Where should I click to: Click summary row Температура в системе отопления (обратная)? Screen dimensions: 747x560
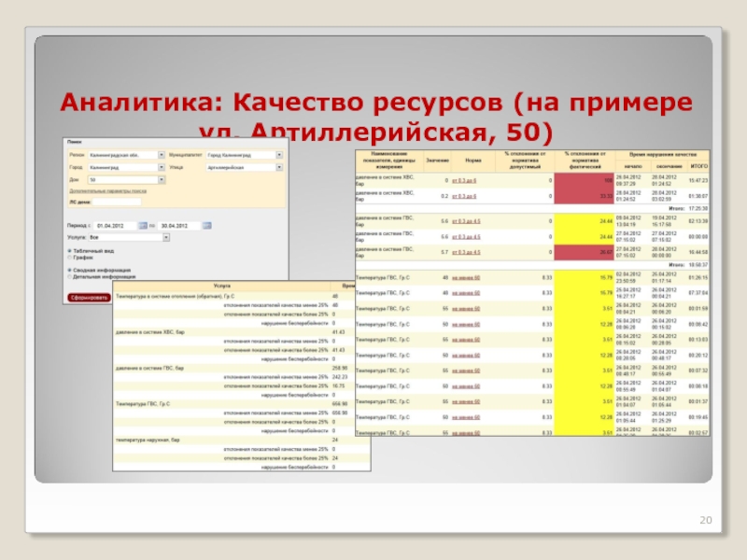pyautogui.click(x=234, y=296)
